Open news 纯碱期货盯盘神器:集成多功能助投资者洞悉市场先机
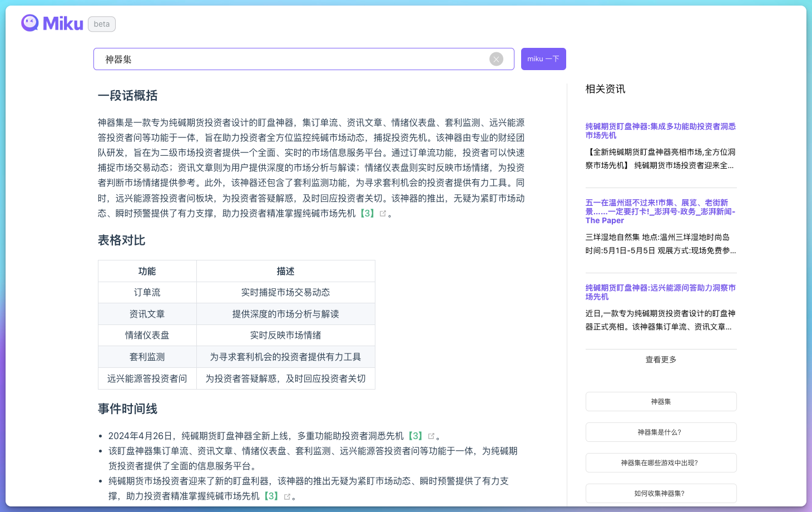This screenshot has width=812, height=512. click(x=661, y=131)
